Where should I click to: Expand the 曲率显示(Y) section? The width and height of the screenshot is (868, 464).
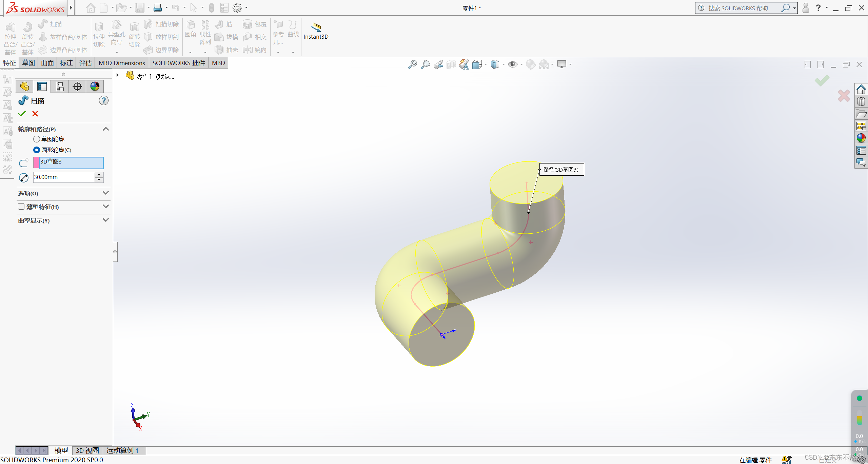point(105,220)
